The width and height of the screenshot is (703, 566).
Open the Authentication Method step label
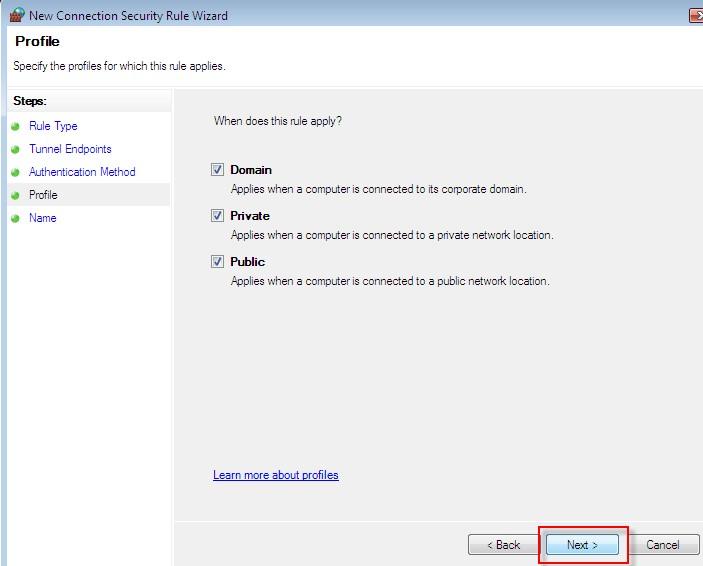point(82,172)
